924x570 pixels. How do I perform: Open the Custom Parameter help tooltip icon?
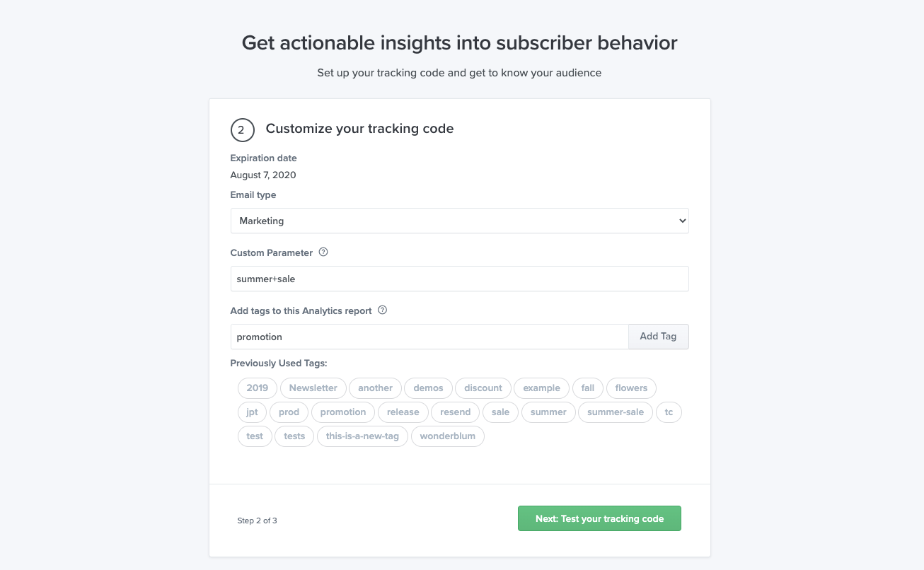pos(323,252)
